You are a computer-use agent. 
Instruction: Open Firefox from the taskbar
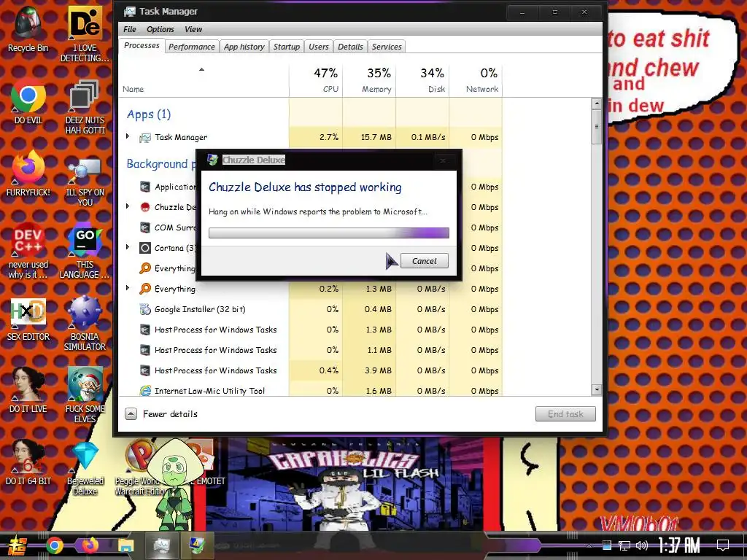pos(90,545)
